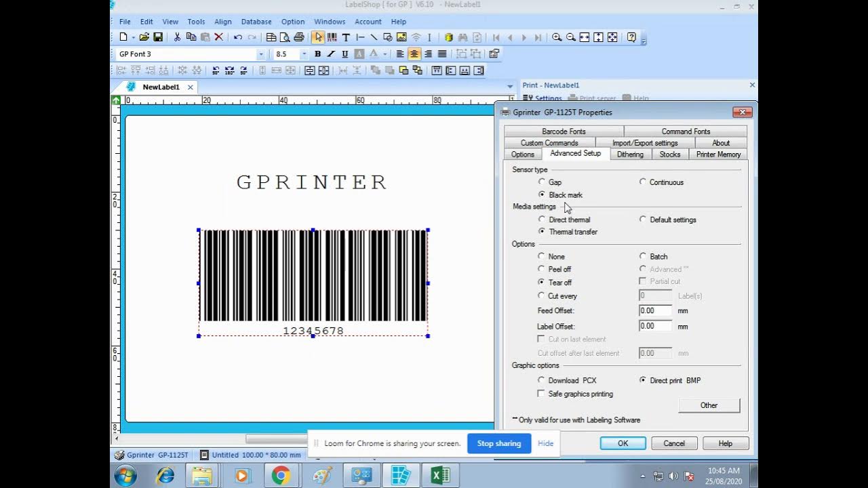Zoom in on the label

click(557, 37)
